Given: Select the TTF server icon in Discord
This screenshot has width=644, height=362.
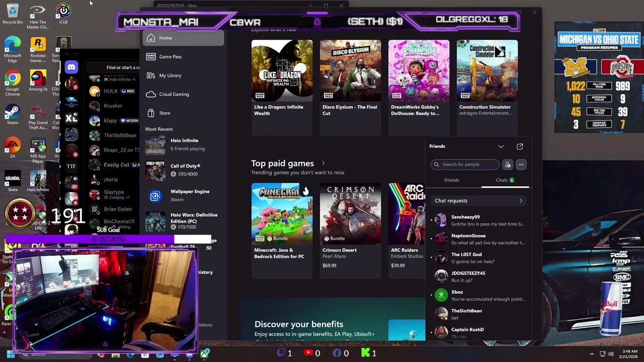Looking at the screenshot, I should [71, 166].
